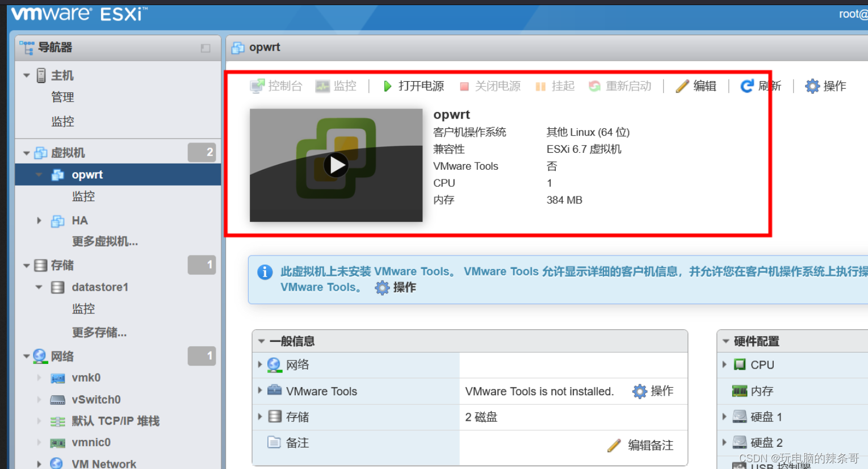Viewport: 868px width, 469px height.
Task: Expand the 网络 row in 一般信息
Action: 260,365
